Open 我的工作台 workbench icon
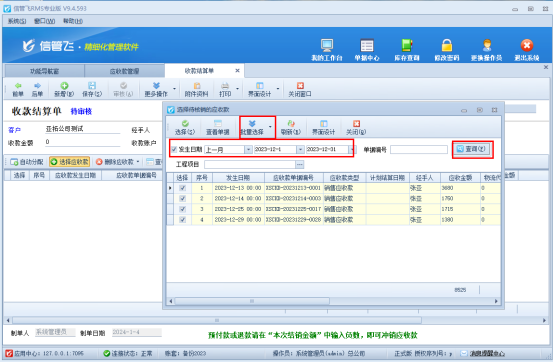The width and height of the screenshot is (553, 362). [x=327, y=46]
